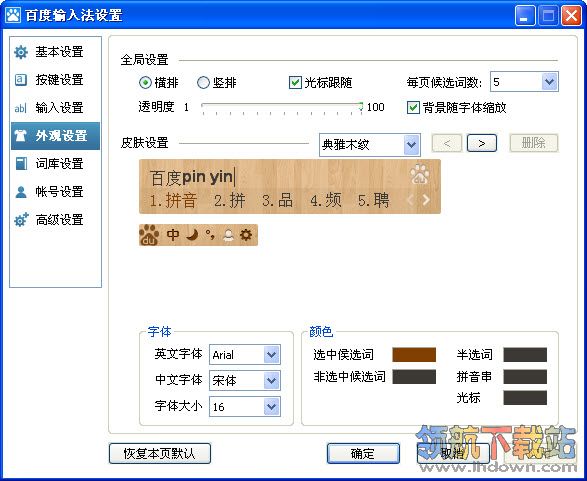Click the 百度pin yin composition text

click(192, 177)
